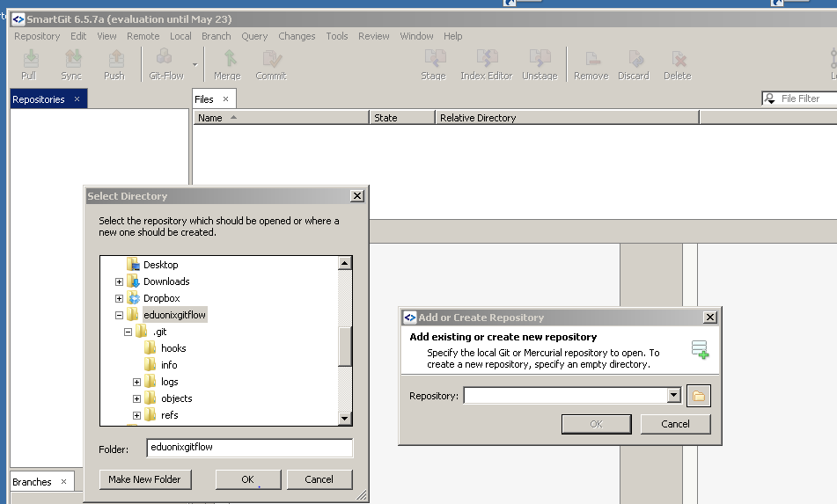Close the Files tab
The width and height of the screenshot is (837, 504).
(226, 99)
